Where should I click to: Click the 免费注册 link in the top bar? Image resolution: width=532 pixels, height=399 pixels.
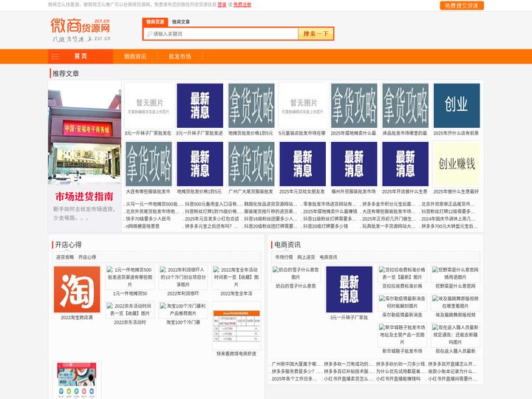pos(242,4)
